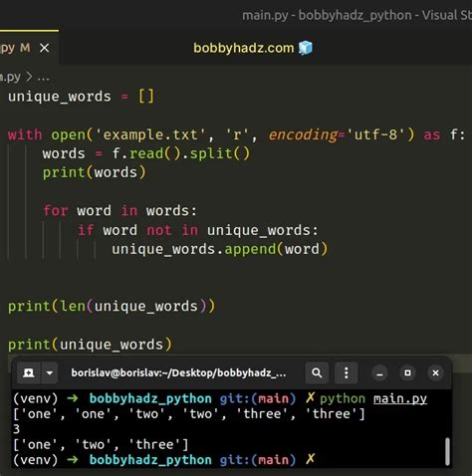Viewport: 472px width, 476px height.
Task: Click the terminal vertical scrollbar
Action: [x=447, y=451]
